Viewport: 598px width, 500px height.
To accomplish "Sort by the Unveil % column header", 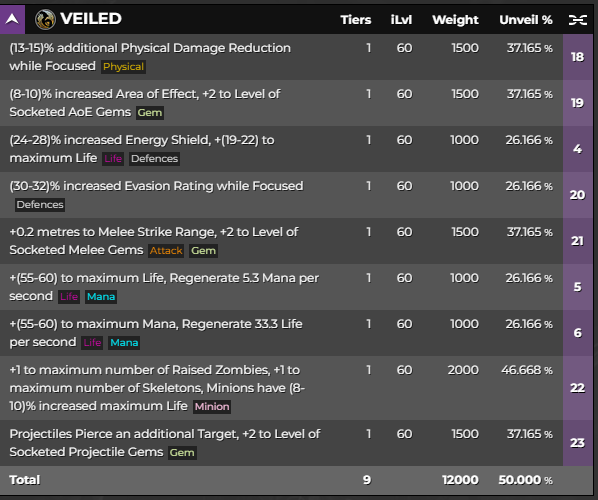I will point(526,20).
